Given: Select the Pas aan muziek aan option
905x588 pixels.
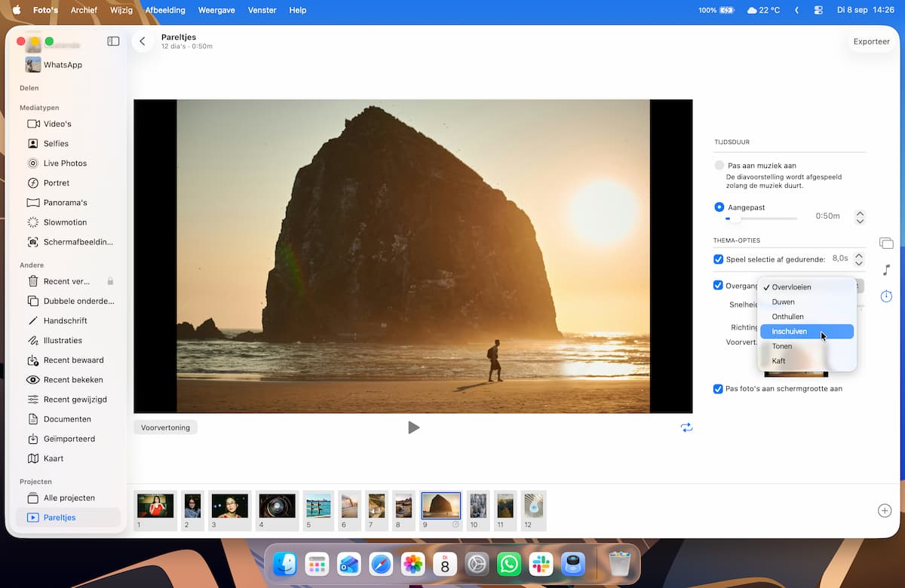Looking at the screenshot, I should (719, 165).
